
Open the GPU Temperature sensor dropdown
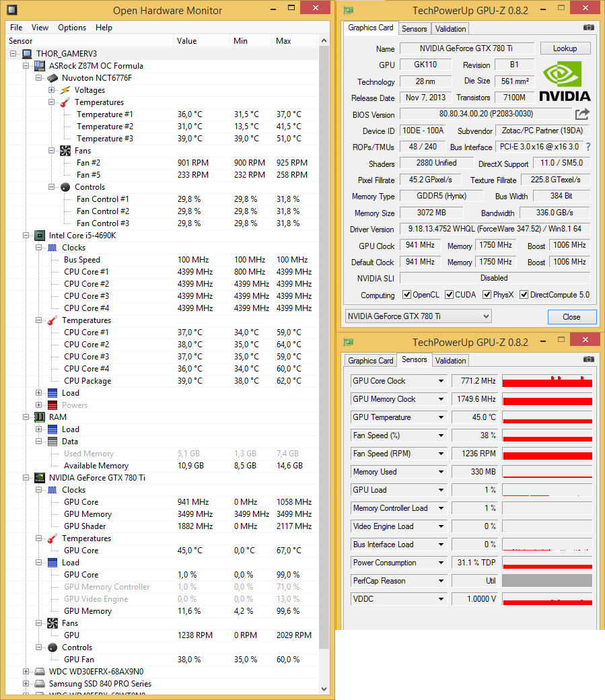[x=441, y=417]
